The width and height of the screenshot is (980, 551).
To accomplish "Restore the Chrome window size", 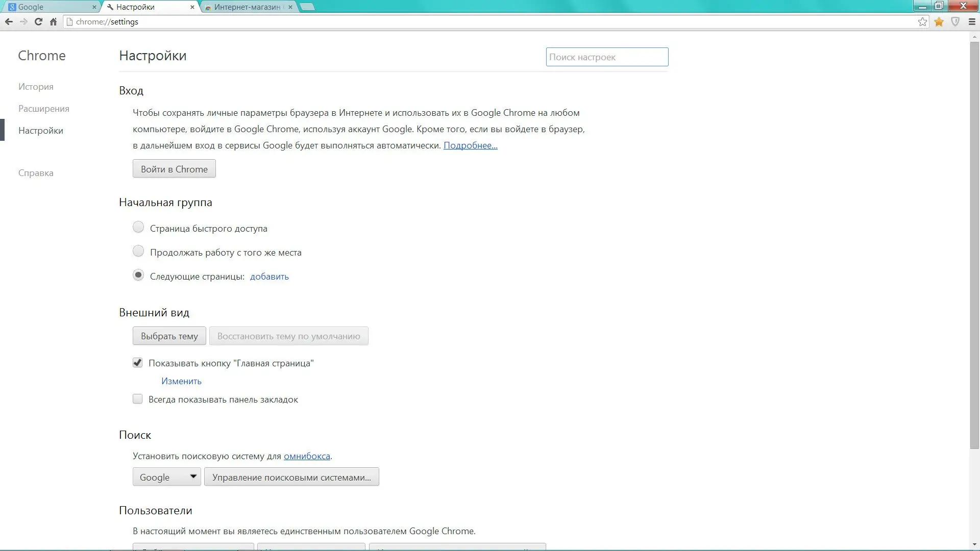I will pos(939,6).
